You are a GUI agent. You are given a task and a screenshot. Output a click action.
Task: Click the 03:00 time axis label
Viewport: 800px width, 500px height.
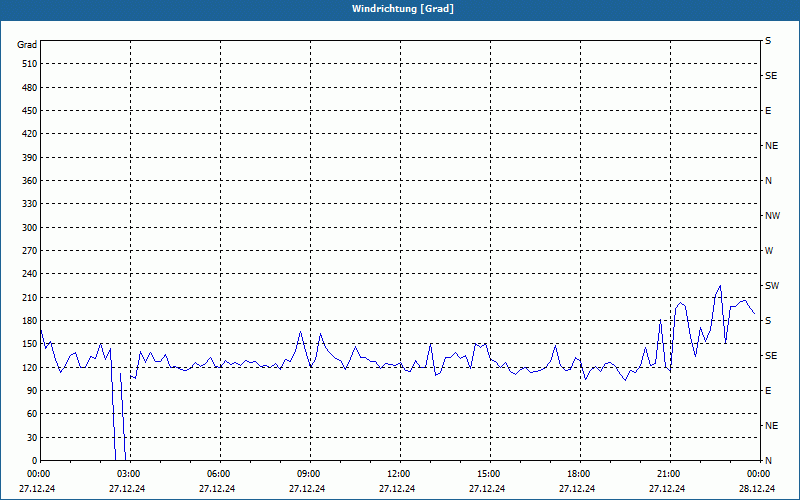tap(128, 474)
